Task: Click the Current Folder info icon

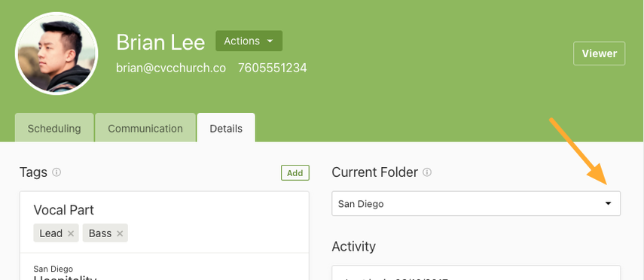Action: pyautogui.click(x=427, y=172)
